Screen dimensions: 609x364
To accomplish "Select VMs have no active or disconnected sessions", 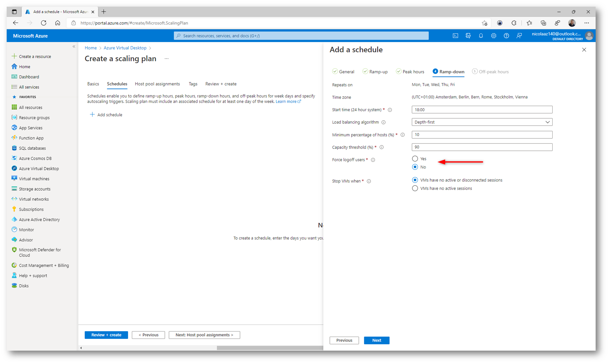I will point(415,180).
